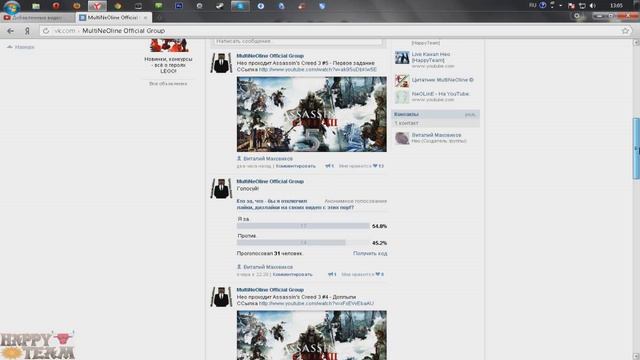Click the Цитатник MultiNeOline thumbnail icon

point(402,81)
